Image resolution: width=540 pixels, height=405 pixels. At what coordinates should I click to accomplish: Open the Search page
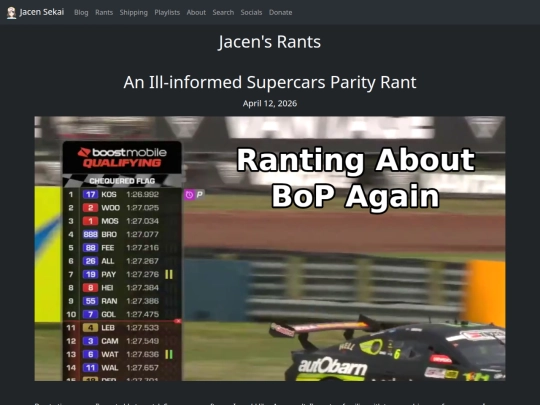[x=223, y=12]
